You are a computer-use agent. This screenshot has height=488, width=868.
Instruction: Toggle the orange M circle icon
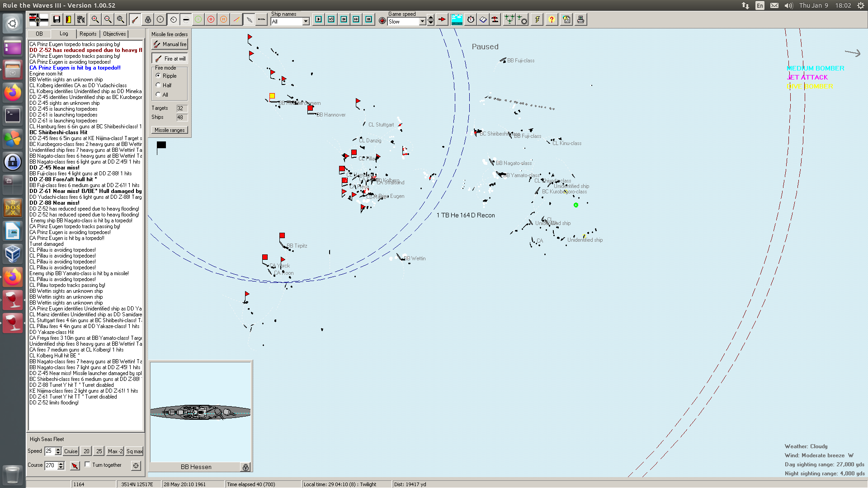[223, 19]
